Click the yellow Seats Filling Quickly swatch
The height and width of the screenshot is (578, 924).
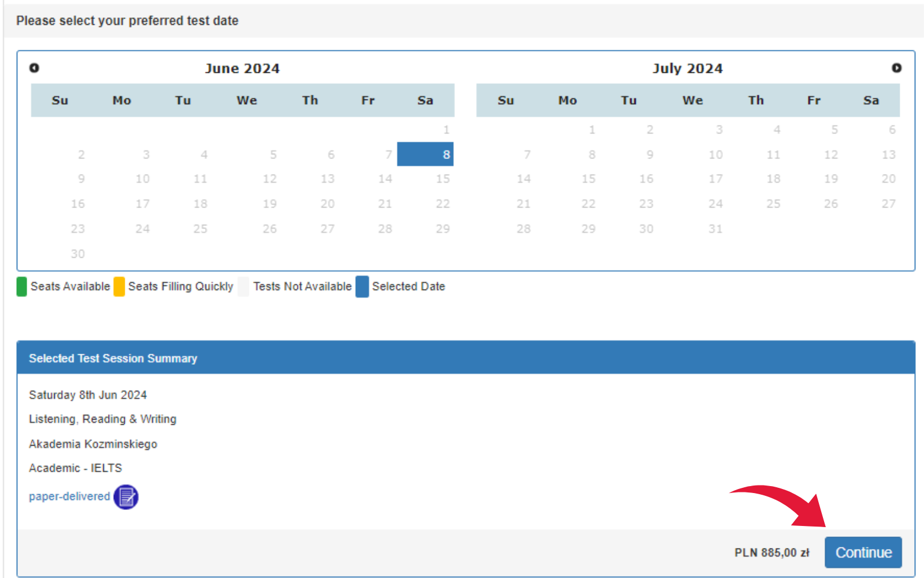[x=119, y=287]
